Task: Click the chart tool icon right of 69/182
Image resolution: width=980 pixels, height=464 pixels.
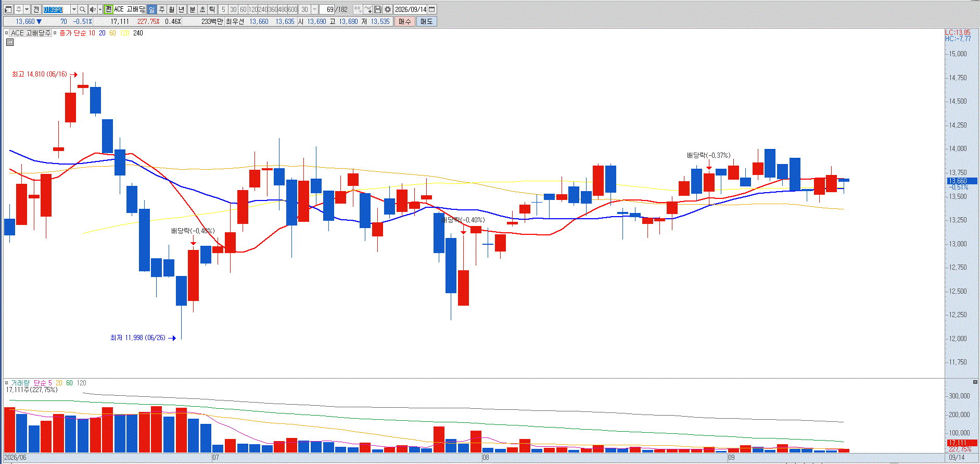Action: pos(358,9)
